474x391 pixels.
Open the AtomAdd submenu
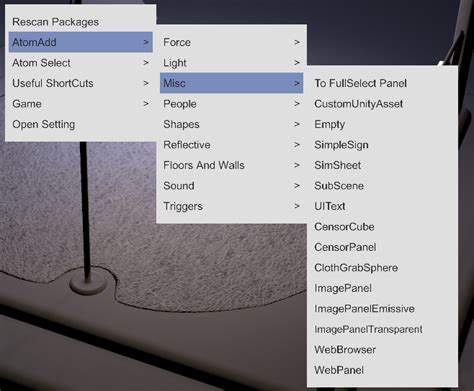coord(81,42)
